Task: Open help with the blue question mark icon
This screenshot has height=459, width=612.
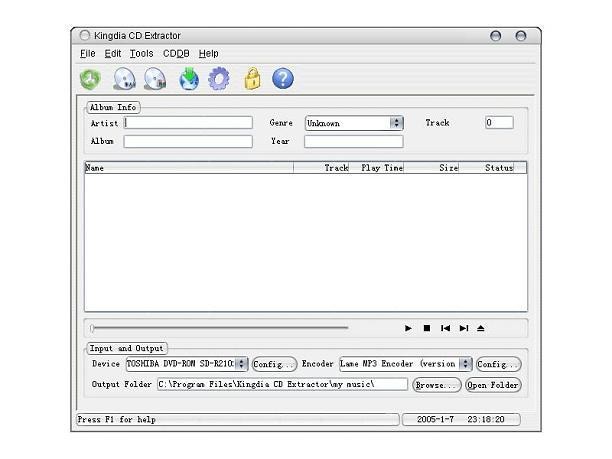Action: tap(283, 79)
